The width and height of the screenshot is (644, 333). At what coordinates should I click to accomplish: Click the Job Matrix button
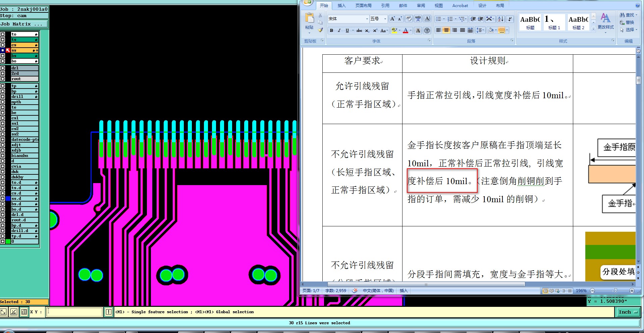coord(24,24)
